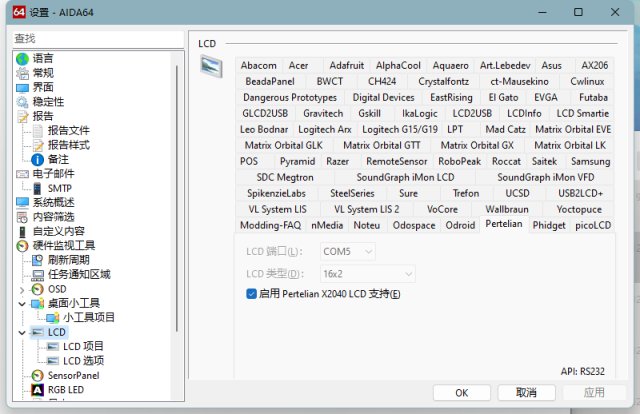Select the picoLCD tab

coord(593,225)
